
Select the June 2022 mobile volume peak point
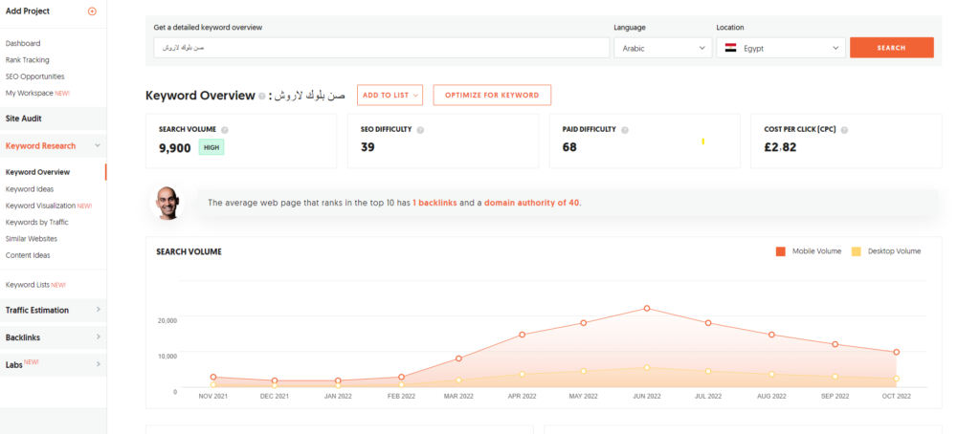647,309
